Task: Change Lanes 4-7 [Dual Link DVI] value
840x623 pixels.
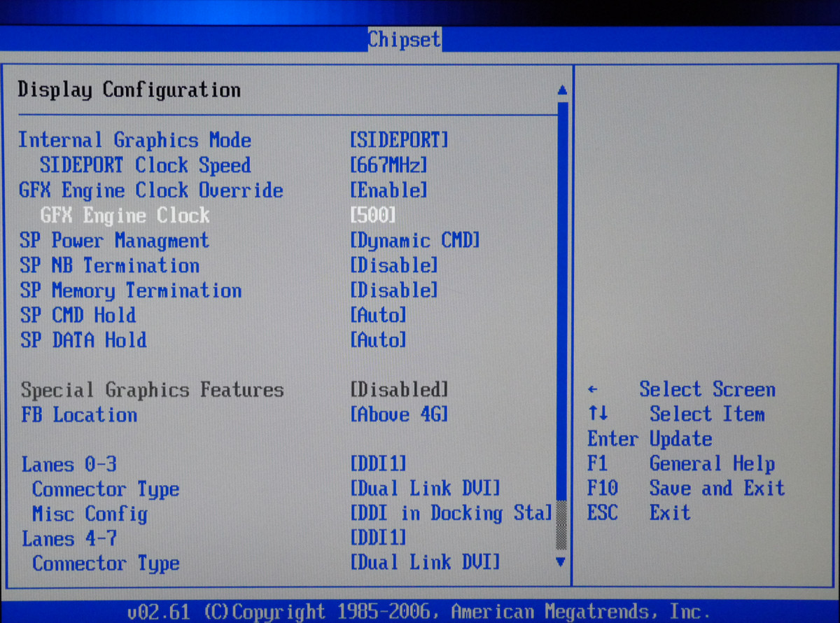Action: 425,562
